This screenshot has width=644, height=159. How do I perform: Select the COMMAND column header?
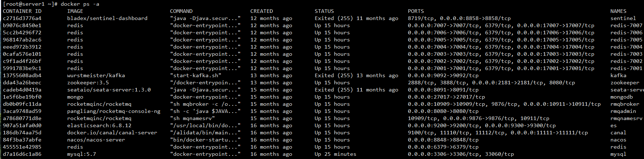tap(181, 11)
